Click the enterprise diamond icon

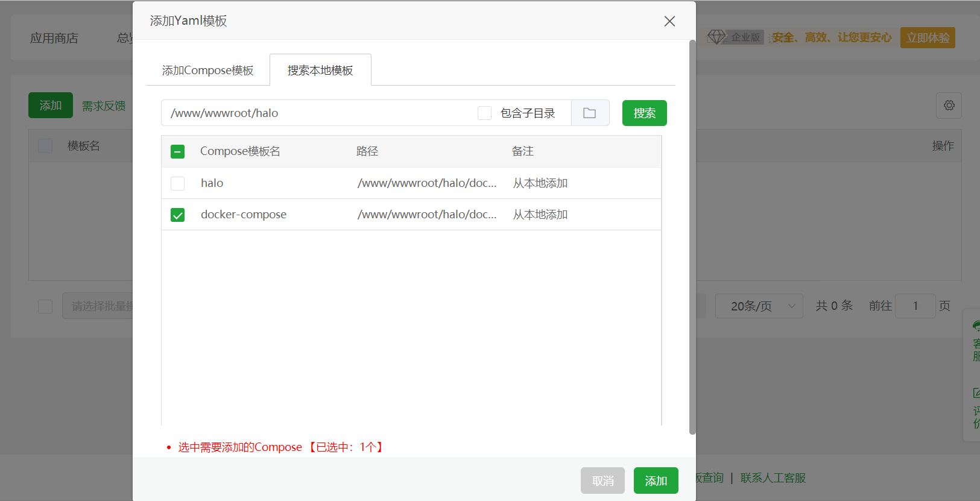(x=716, y=37)
